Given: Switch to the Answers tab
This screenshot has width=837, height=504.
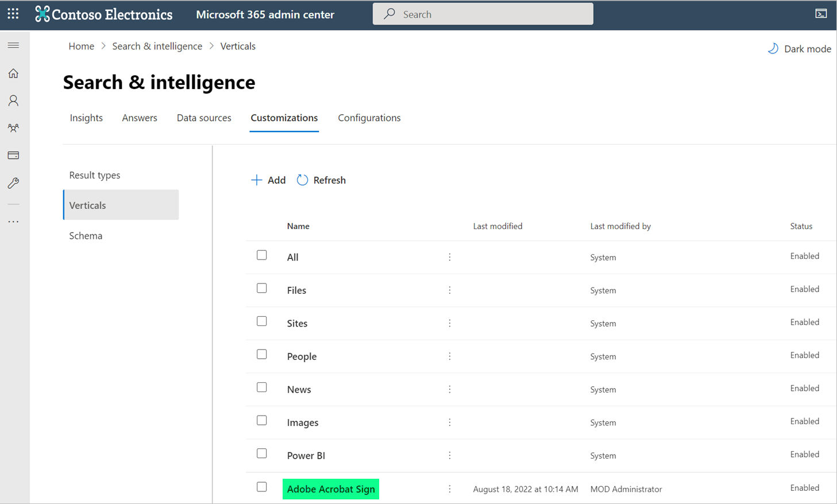Looking at the screenshot, I should click(140, 118).
